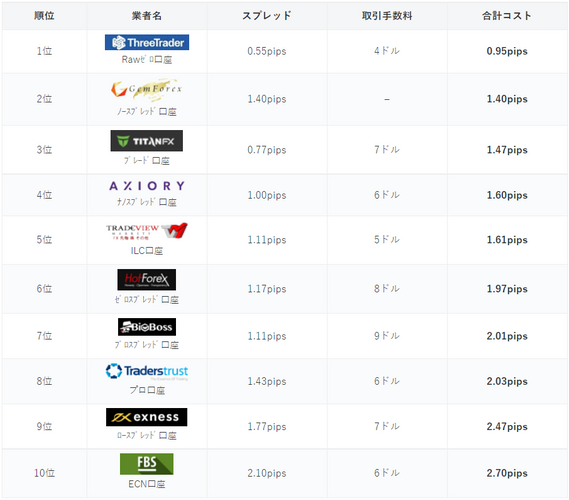Screen dimensions: 569x500
Task: Click the 合計コスト column header
Action: click(507, 16)
